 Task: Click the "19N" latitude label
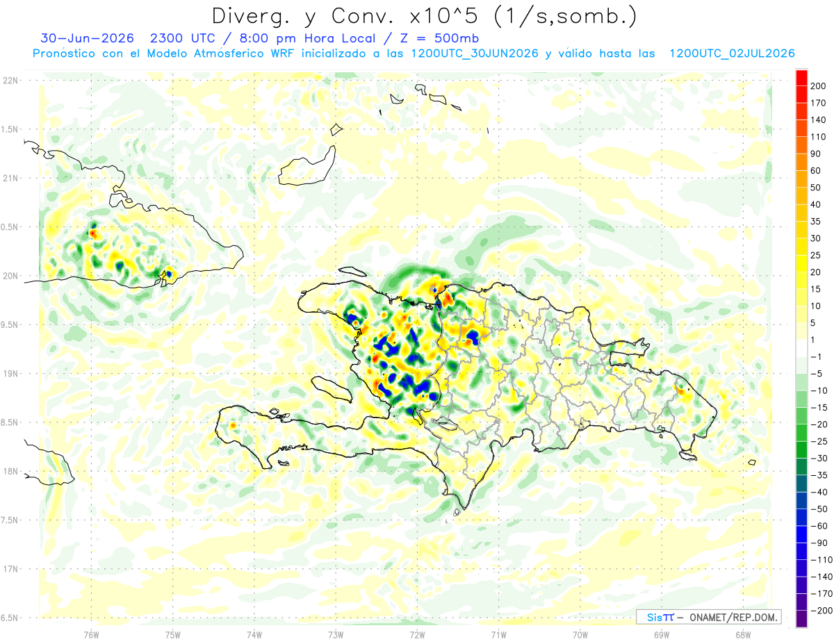pos(10,374)
